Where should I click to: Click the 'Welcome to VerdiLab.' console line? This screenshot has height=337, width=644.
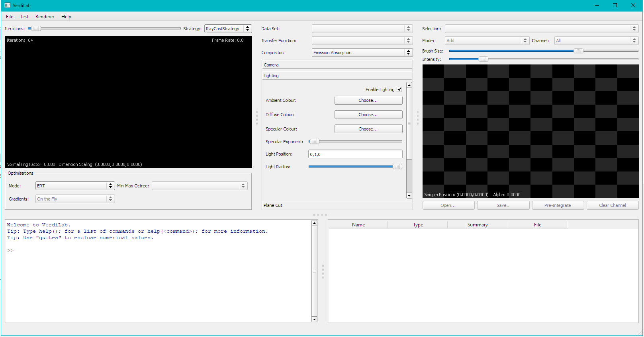click(x=39, y=225)
